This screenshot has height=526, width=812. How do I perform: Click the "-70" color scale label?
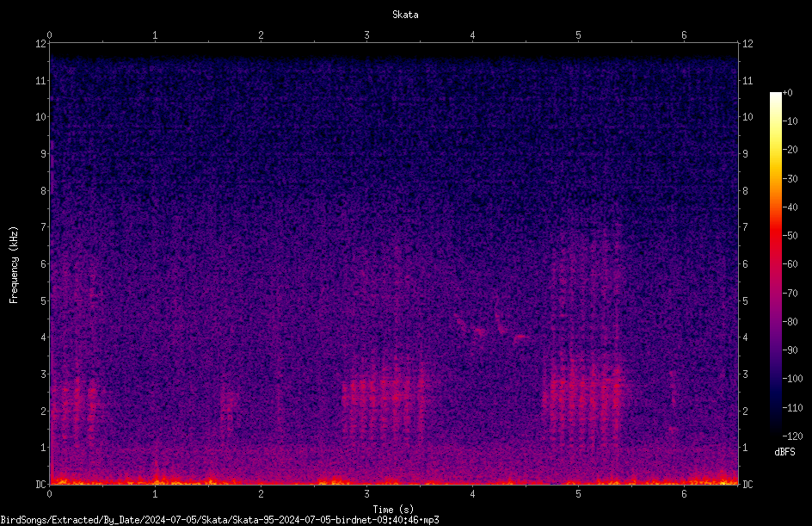pos(790,294)
